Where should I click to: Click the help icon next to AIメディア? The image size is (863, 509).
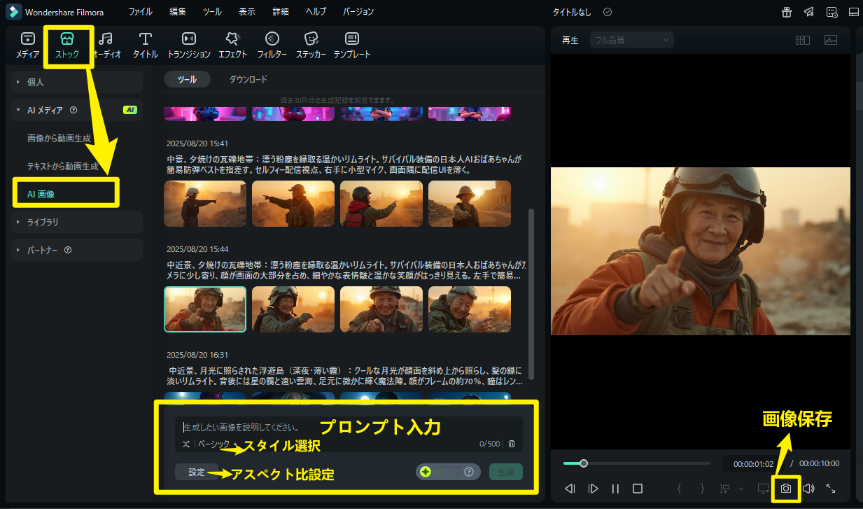click(x=74, y=110)
